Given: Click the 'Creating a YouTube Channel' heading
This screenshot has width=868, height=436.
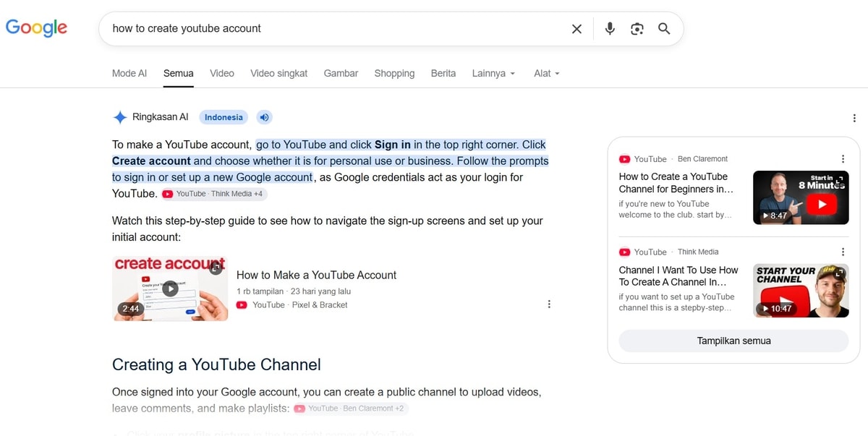Looking at the screenshot, I should [x=216, y=364].
